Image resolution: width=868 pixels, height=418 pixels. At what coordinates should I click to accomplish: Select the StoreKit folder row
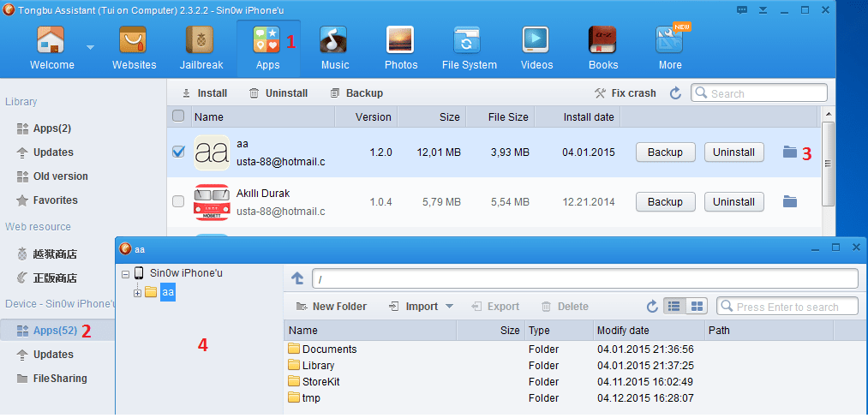pos(576,381)
